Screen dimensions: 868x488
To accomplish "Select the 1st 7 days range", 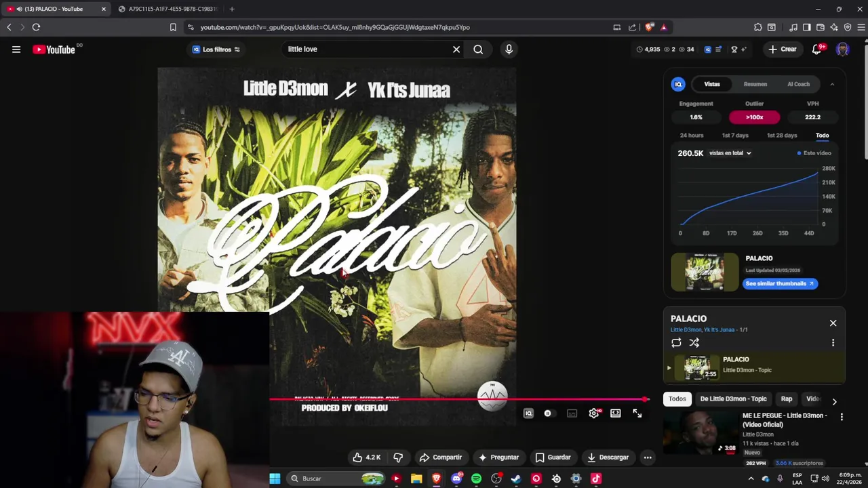I will coord(735,136).
